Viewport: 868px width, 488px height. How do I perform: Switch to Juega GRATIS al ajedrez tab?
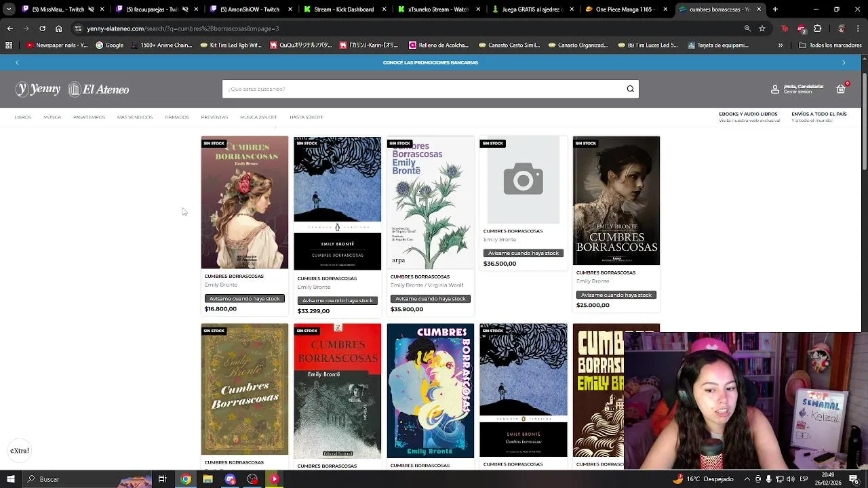pos(532,9)
